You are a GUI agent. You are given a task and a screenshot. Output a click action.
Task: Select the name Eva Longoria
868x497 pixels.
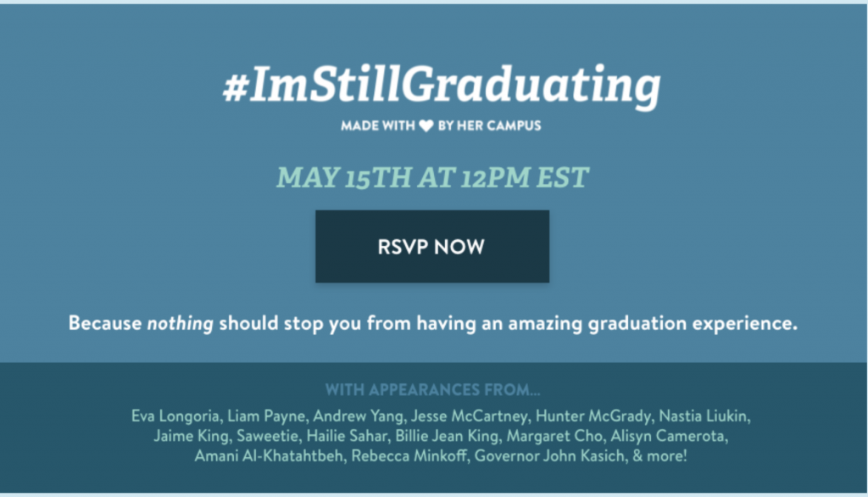click(176, 416)
